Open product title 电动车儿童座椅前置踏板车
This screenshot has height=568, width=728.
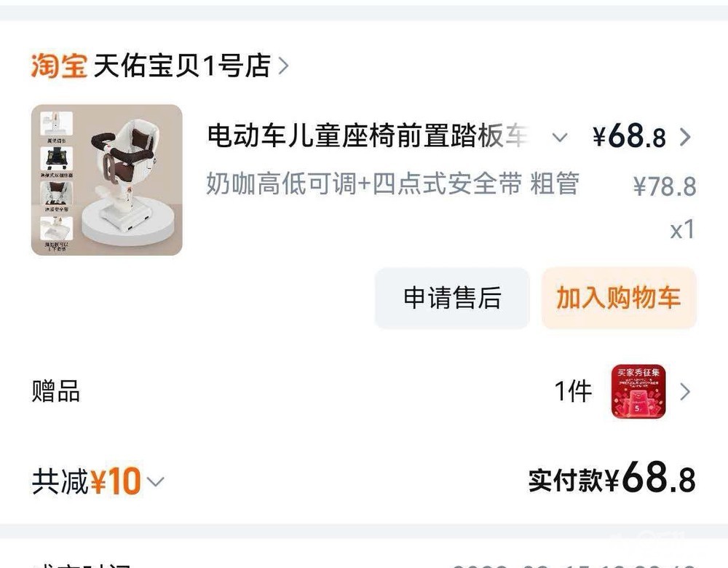tap(367, 136)
